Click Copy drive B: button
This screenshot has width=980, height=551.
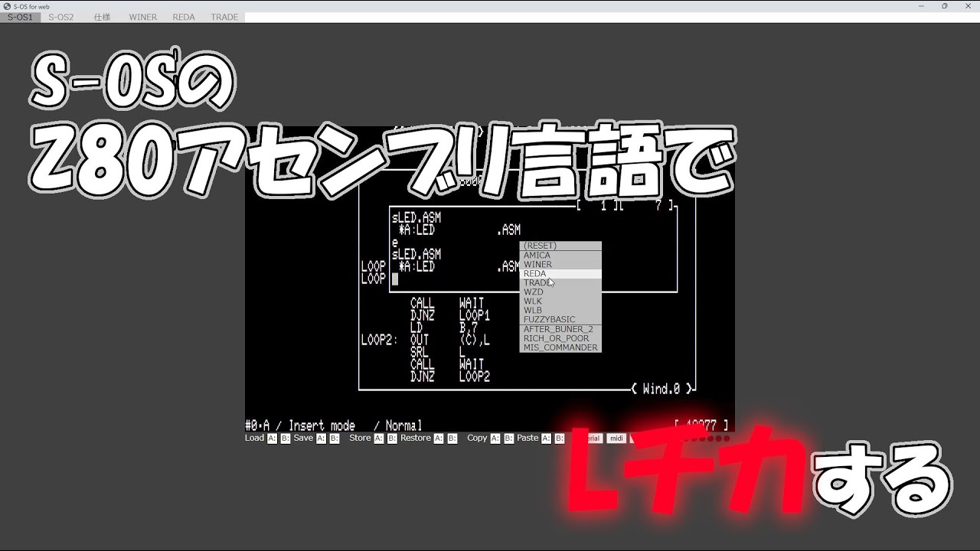point(509,439)
